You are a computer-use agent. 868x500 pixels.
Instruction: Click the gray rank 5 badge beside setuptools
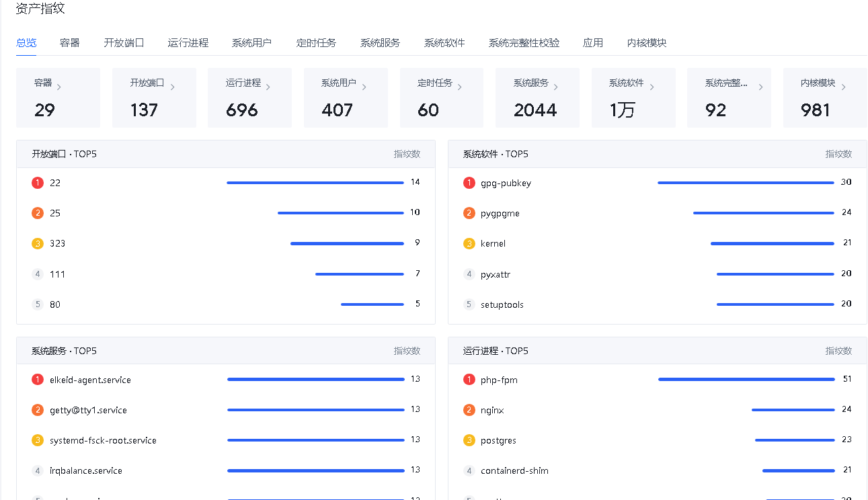click(x=469, y=304)
